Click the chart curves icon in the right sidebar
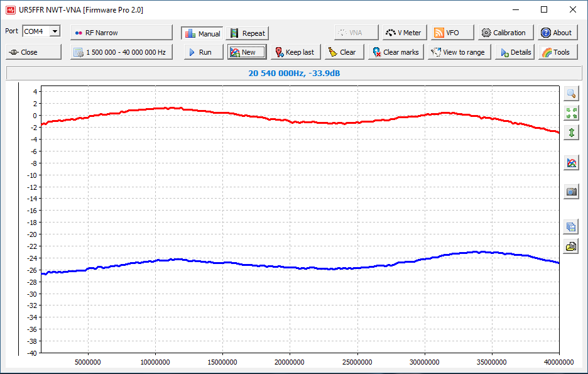This screenshot has width=588, height=374. [571, 163]
